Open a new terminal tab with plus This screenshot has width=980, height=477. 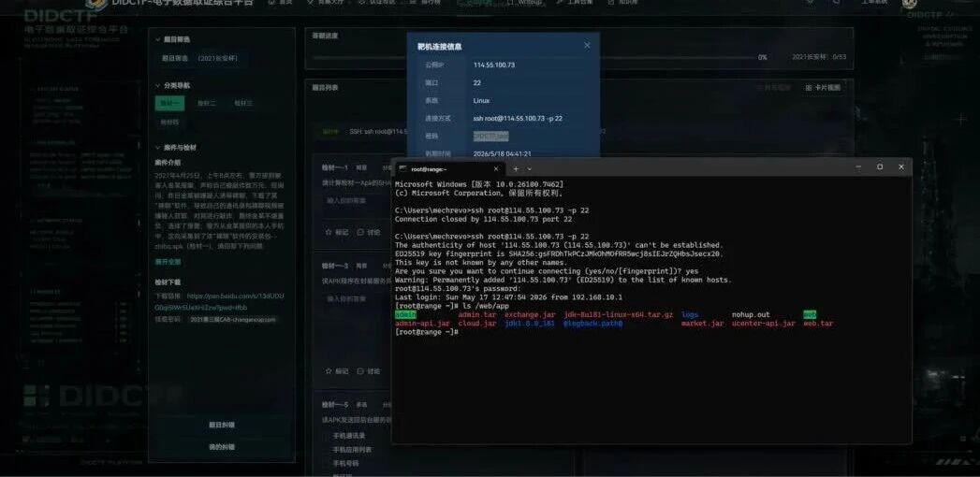tap(516, 168)
